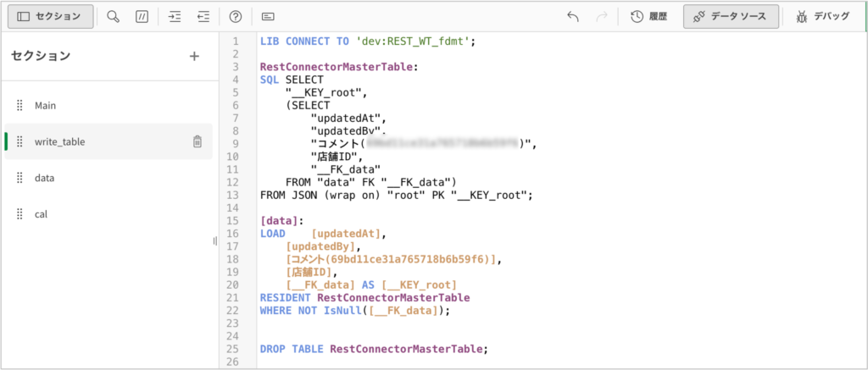Screen dimensions: 868x370
Task: Delete the write_table section
Action: click(x=197, y=141)
